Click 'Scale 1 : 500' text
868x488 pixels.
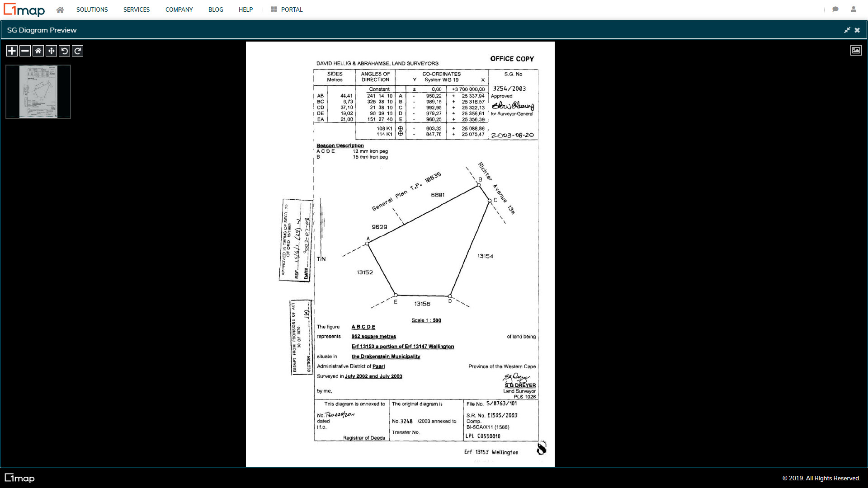pyautogui.click(x=426, y=320)
